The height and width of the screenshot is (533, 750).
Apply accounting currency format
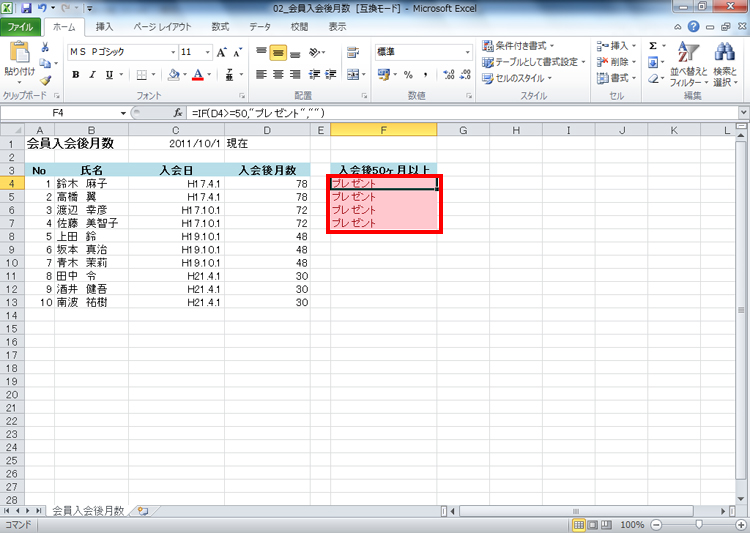point(383,75)
